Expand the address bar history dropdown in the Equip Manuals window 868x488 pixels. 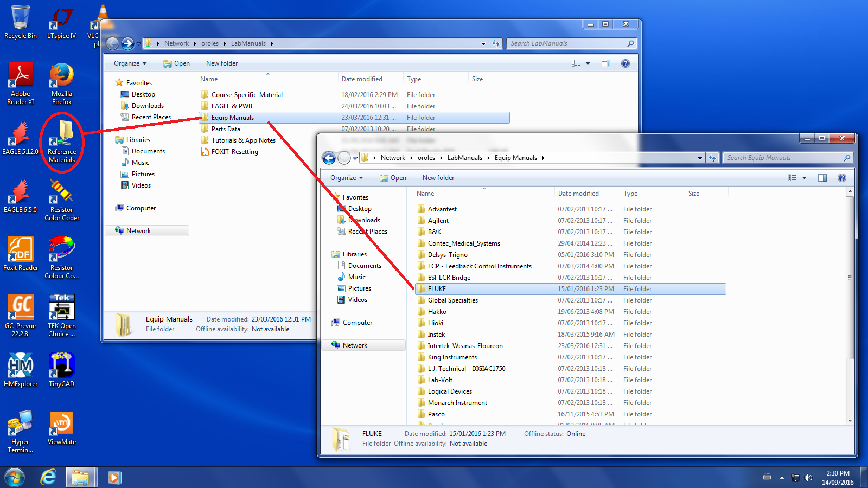point(700,158)
